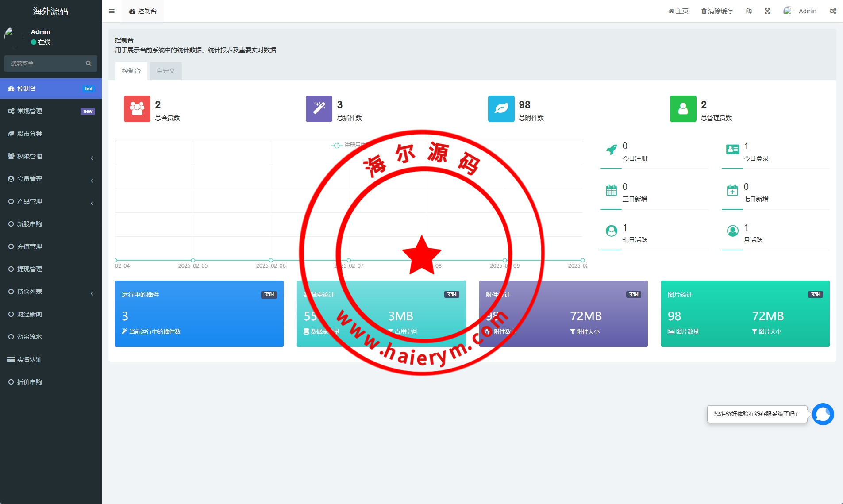
Task: Click the purple magic wand plugins icon
Action: (x=319, y=109)
